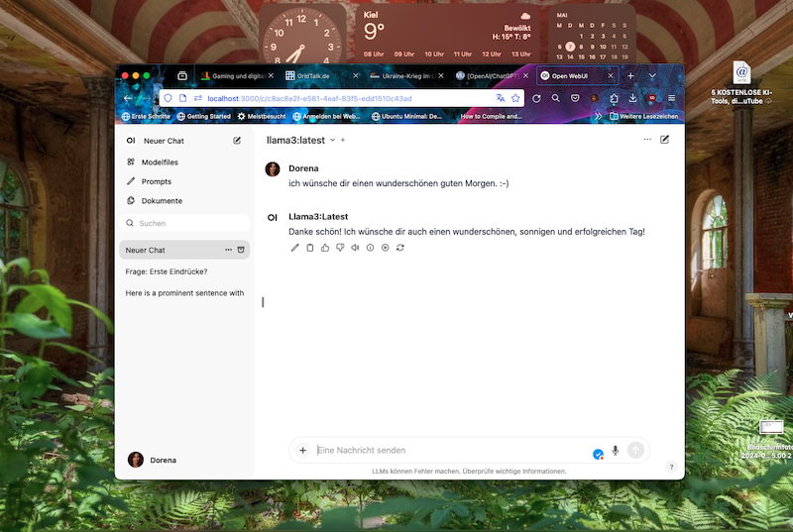The image size is (793, 532).
Task: Click the microphone icon for voice input
Action: click(615, 451)
